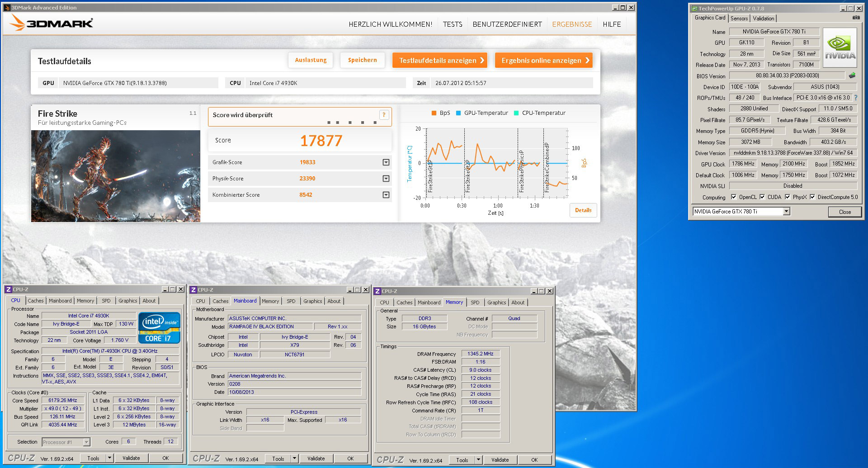The image size is (868, 468).
Task: Click the Fire Strike preview thumbnail
Action: pos(116,176)
